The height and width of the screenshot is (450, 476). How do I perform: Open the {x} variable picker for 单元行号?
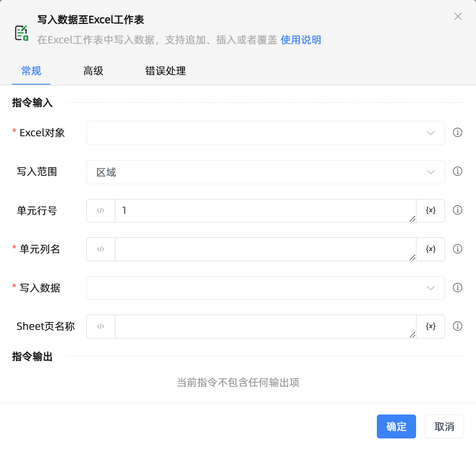tap(431, 210)
